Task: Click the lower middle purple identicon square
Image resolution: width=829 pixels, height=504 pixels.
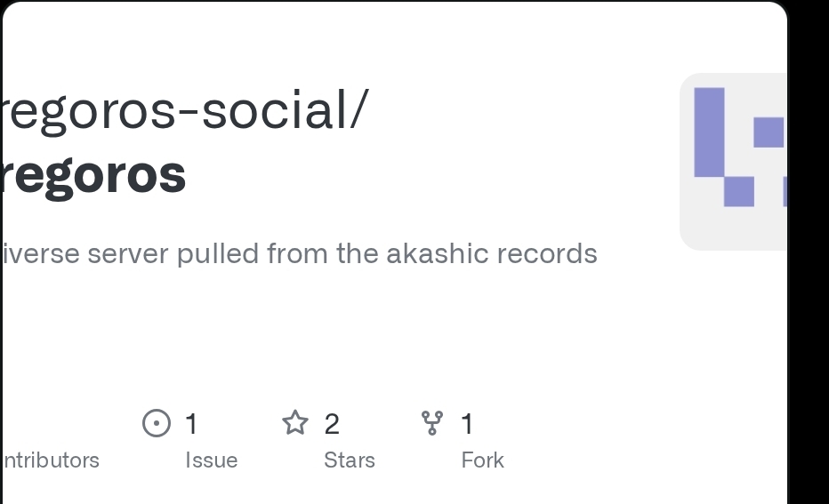Action: pyautogui.click(x=738, y=191)
